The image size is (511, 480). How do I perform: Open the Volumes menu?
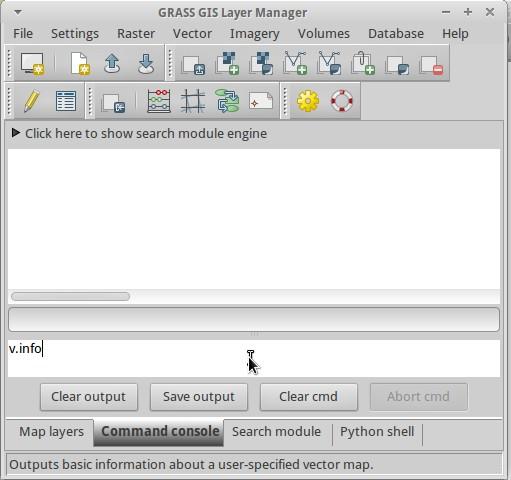coord(324,34)
